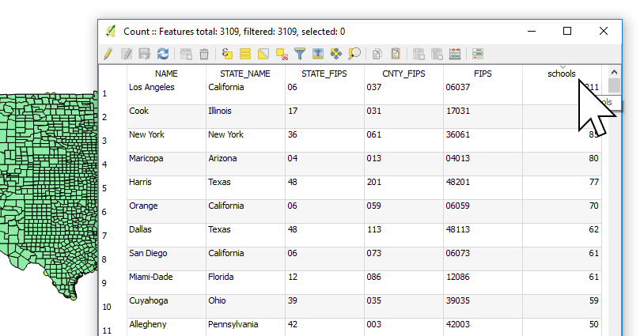Click the STATE_NAME column header

click(x=245, y=74)
